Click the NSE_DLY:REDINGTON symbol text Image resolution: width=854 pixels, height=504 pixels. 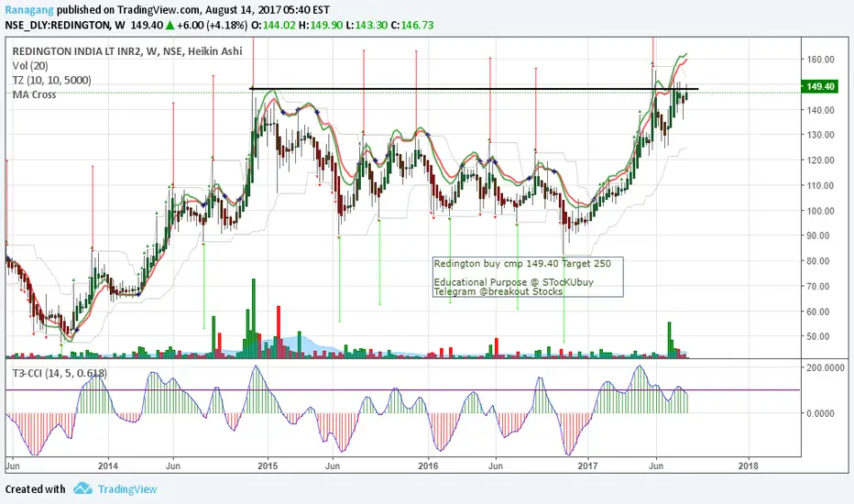coord(57,25)
